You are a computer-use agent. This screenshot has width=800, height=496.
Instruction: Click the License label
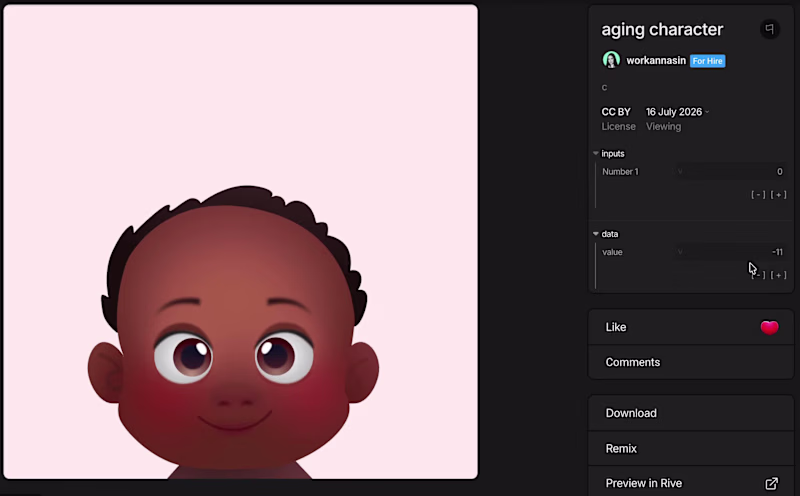tap(618, 127)
